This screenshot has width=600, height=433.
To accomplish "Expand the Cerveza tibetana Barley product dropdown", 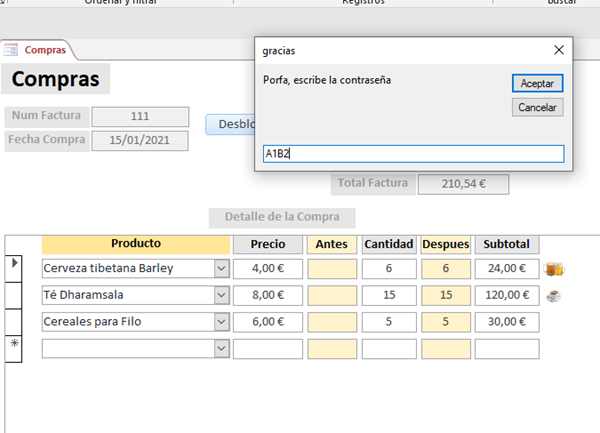I will (x=221, y=268).
